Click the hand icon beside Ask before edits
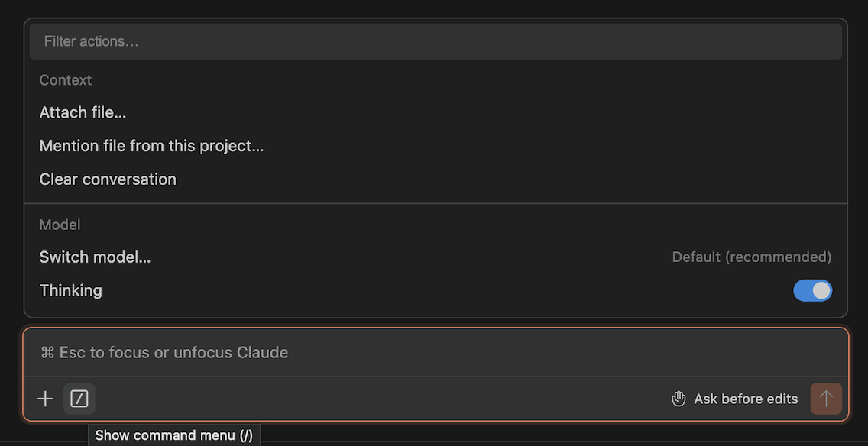Image resolution: width=868 pixels, height=446 pixels. point(679,398)
